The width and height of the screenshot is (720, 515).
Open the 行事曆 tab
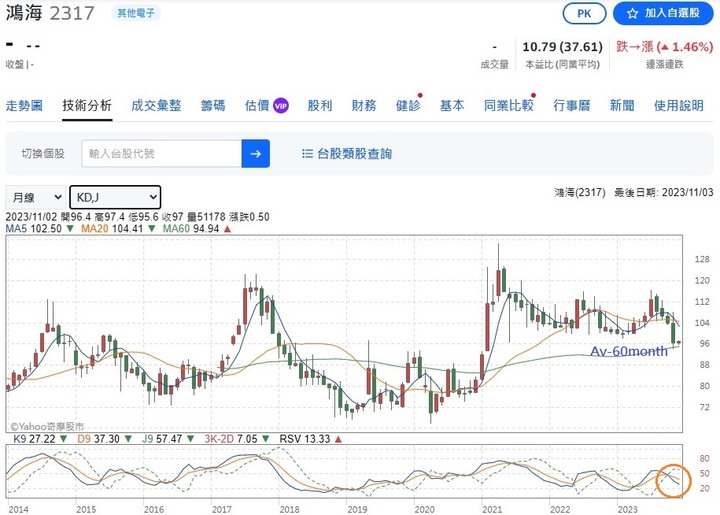tap(572, 106)
